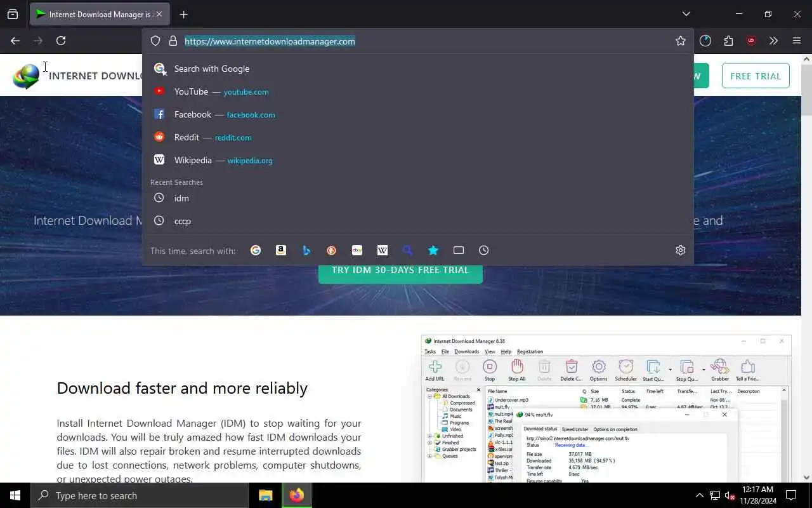Open search settings gear icon
The image size is (812, 508).
[681, 250]
